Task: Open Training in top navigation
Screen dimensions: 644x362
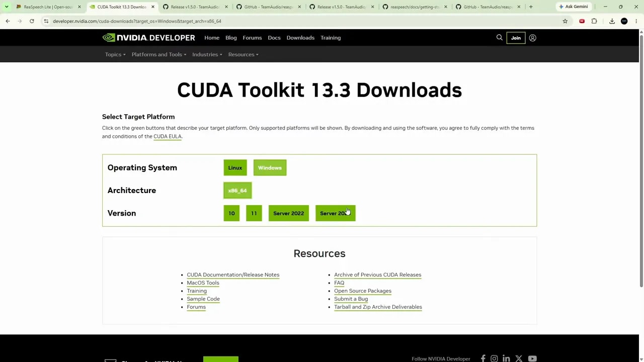Action: (x=331, y=38)
